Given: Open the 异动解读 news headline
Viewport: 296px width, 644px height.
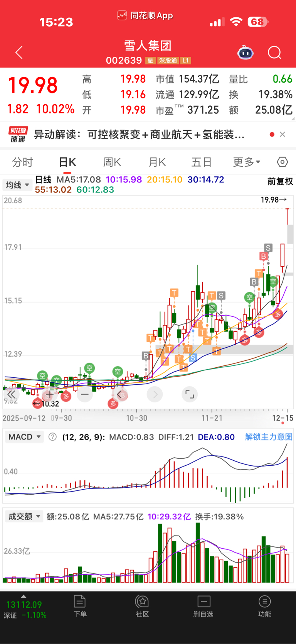Looking at the screenshot, I should (x=139, y=135).
